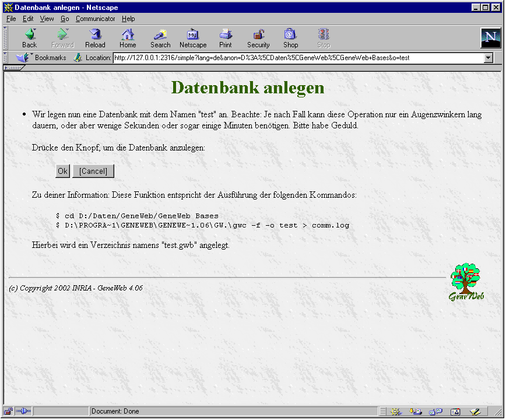Viewport: 506px width, 420px height.
Task: Click the GeneWeb tree logo
Action: coord(466,282)
